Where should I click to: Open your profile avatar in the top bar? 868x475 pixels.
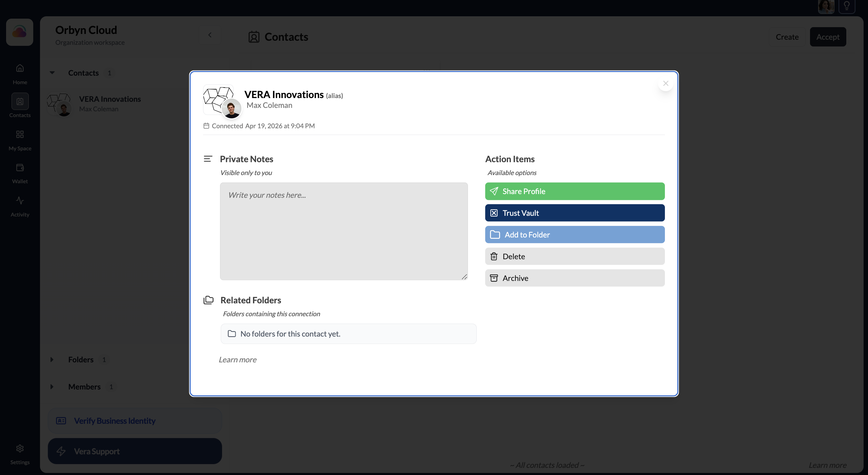point(826,6)
